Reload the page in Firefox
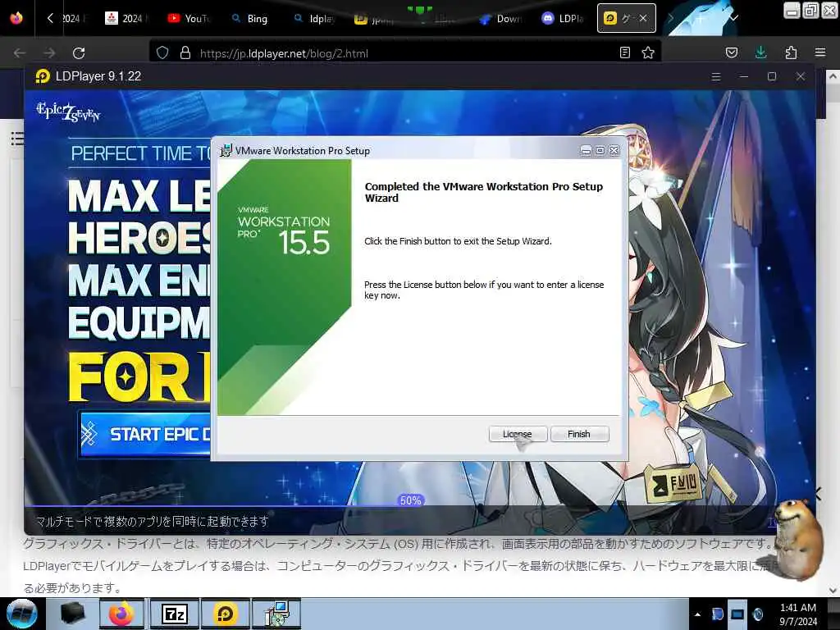 coord(79,53)
